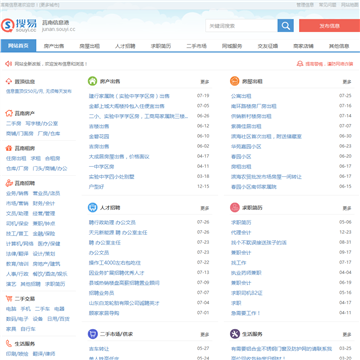360x360 pixels.
Task: Click the orange 房屋出租 section icon
Action: tap(235, 81)
